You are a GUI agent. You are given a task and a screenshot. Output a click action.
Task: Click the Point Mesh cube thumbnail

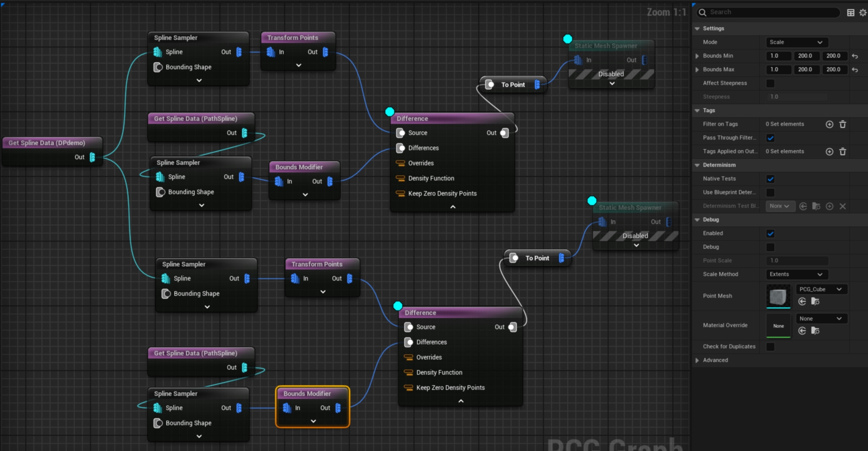[x=778, y=297]
